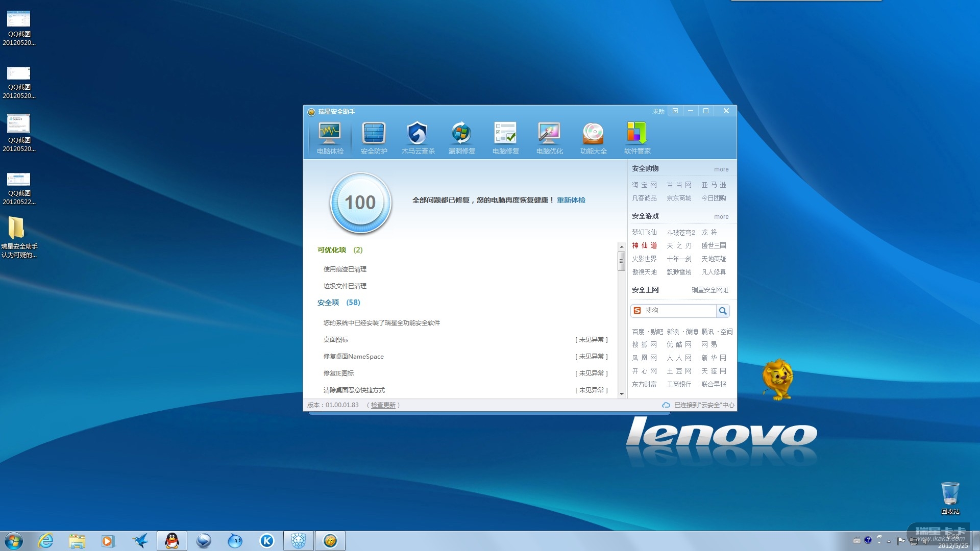The width and height of the screenshot is (980, 551).
Task: Click scroll up arrow in results list
Action: pyautogui.click(x=621, y=247)
